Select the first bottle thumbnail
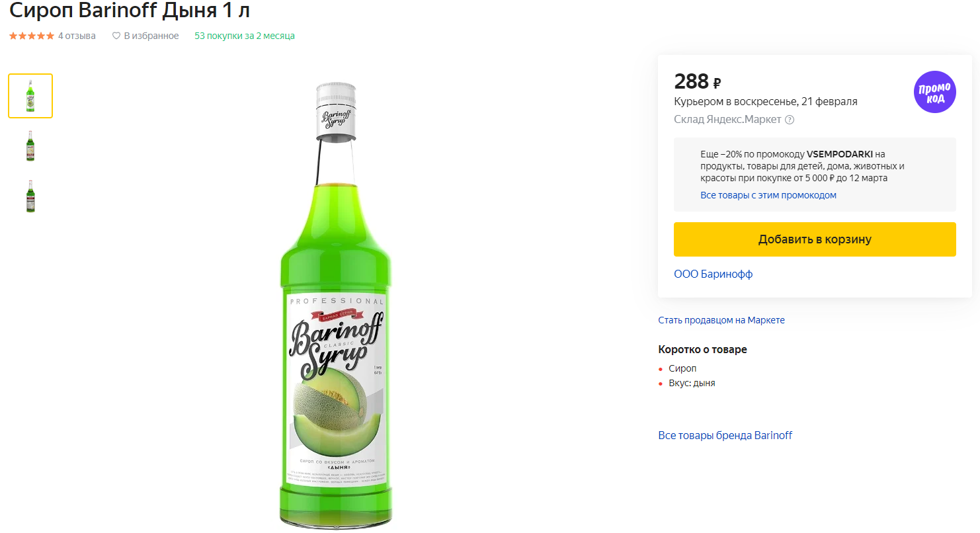Image resolution: width=980 pixels, height=533 pixels. [30, 96]
